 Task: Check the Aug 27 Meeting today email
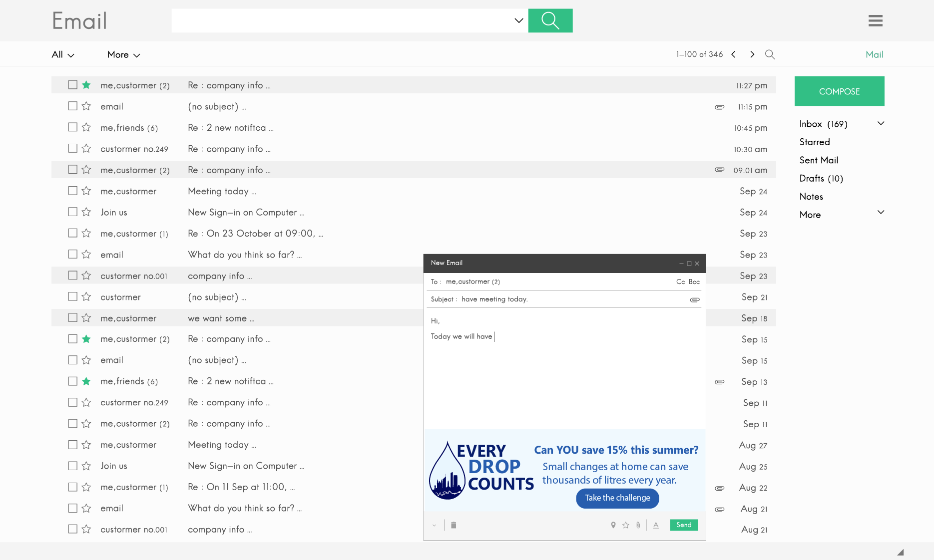[x=73, y=445]
